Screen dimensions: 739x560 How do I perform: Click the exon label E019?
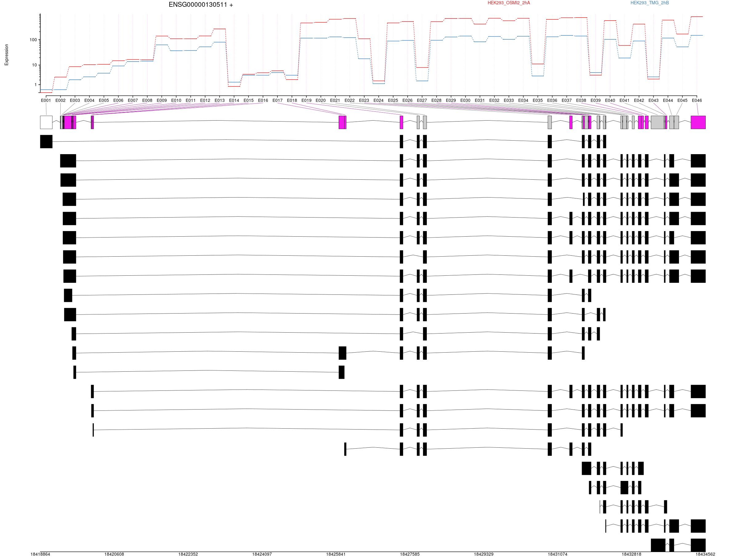(306, 100)
